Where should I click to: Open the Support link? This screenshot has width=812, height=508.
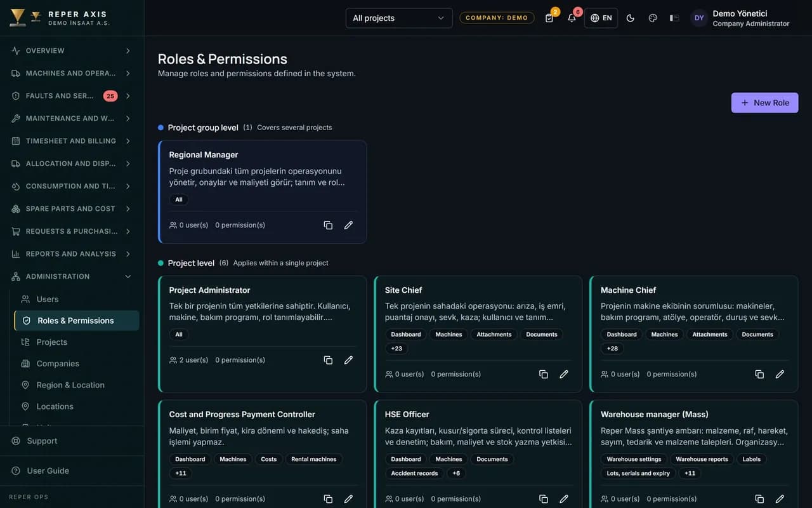click(x=72, y=441)
